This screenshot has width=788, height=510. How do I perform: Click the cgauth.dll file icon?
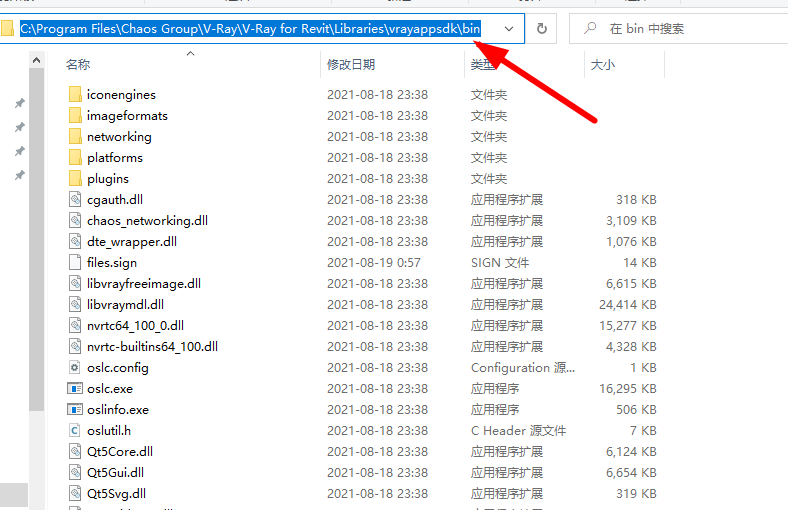click(75, 199)
